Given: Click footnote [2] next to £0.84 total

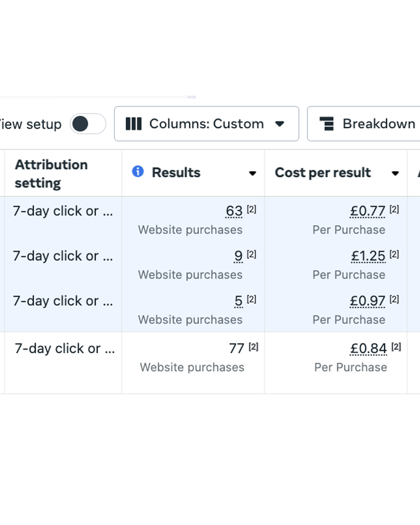Looking at the screenshot, I should click(x=396, y=346).
